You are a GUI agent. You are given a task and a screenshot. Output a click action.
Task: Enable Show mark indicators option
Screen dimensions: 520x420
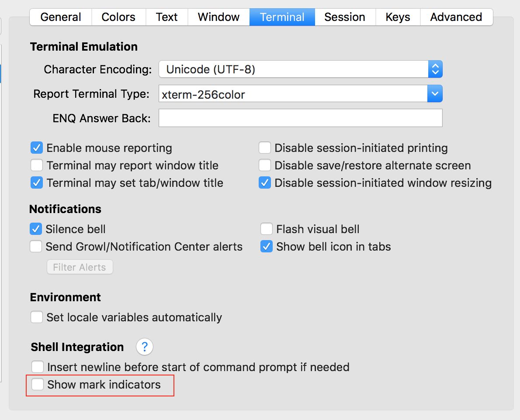[x=38, y=384]
